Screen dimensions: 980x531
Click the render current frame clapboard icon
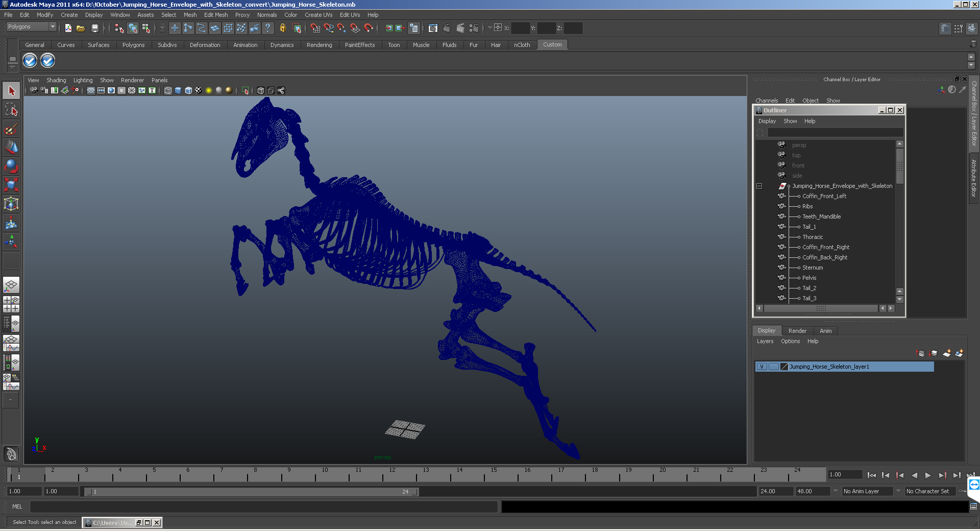pyautogui.click(x=447, y=28)
